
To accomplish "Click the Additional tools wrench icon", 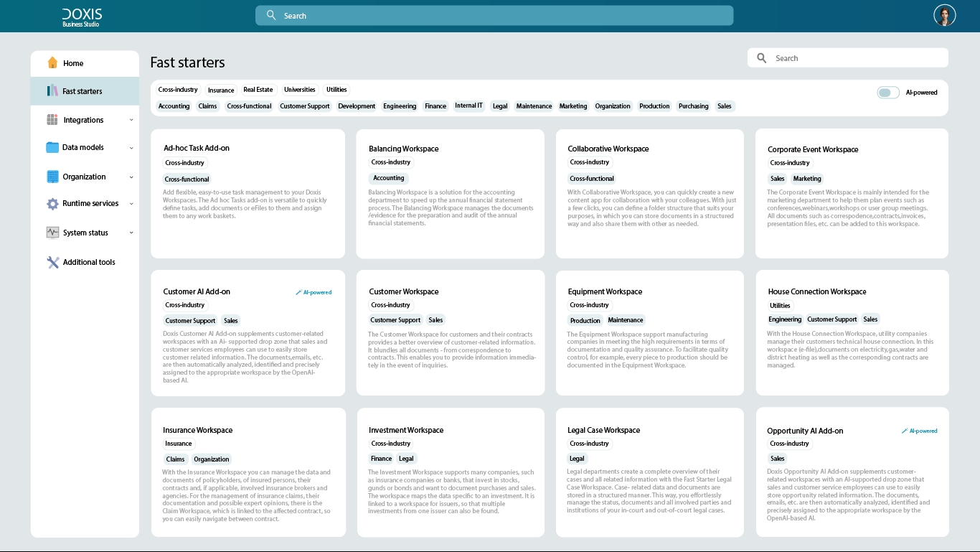I will pyautogui.click(x=52, y=261).
